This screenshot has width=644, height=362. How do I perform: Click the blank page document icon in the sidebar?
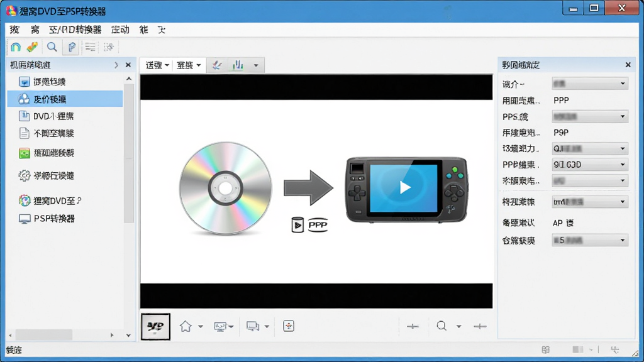[25, 133]
